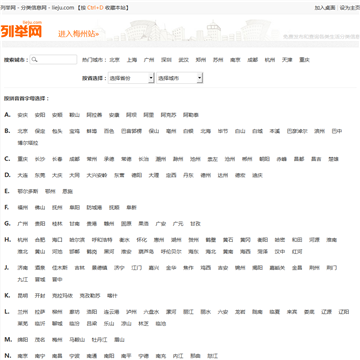Click 加入桌面 in the top bar
Viewport: 360px width, 360px height.
[x=325, y=8]
